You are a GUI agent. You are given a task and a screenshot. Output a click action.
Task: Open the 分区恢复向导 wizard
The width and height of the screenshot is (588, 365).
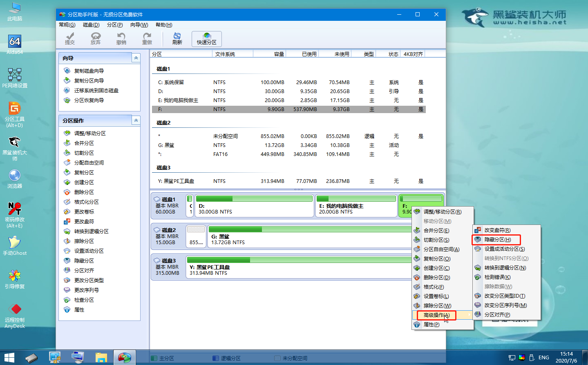(x=89, y=100)
